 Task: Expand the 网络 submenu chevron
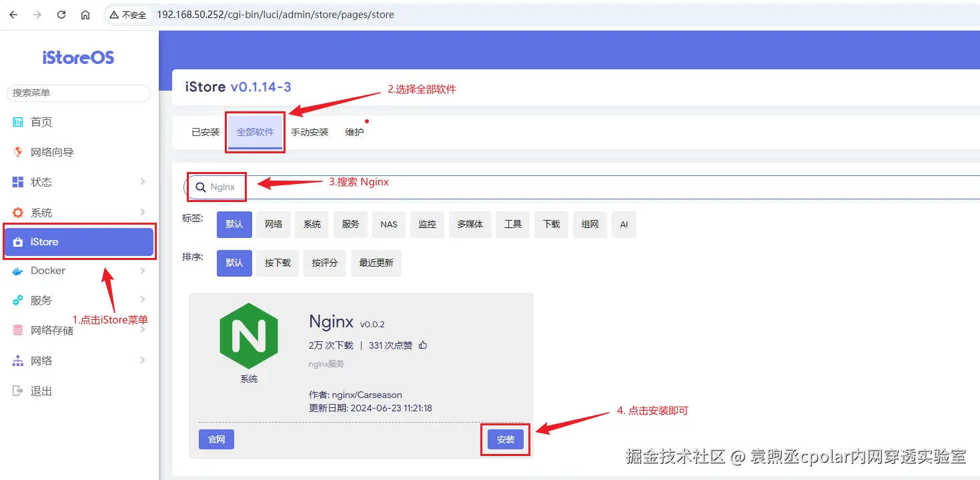click(143, 361)
